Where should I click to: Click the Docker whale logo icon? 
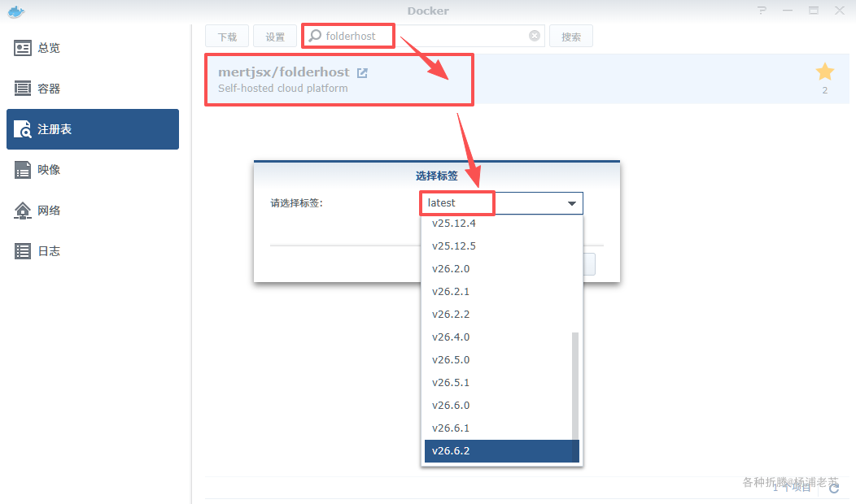(x=16, y=11)
